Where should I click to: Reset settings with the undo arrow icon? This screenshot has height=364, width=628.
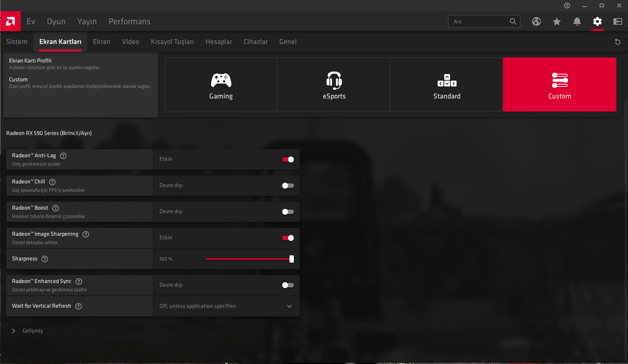[x=617, y=42]
